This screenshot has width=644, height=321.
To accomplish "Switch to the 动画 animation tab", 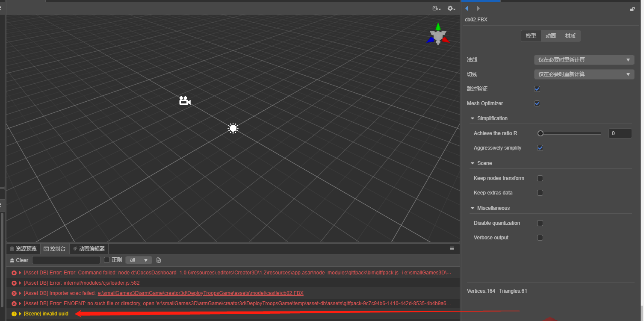I will pyautogui.click(x=551, y=36).
